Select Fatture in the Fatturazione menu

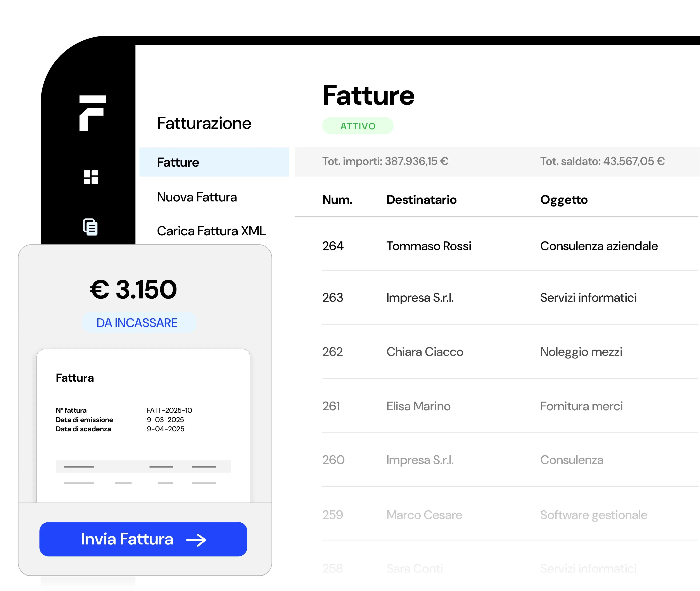214,162
